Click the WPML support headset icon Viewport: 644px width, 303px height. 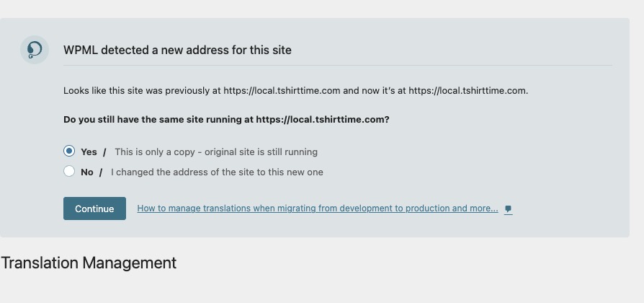[35, 50]
